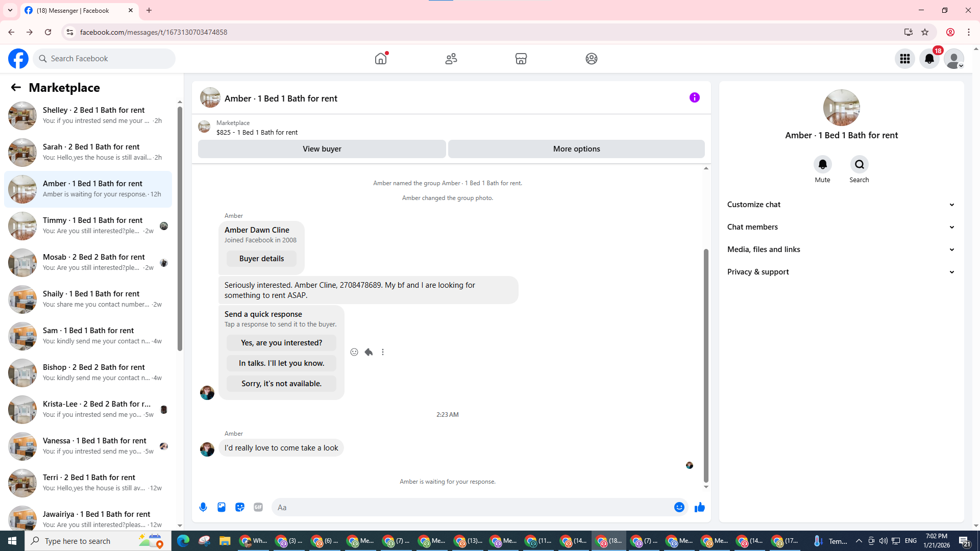Image resolution: width=980 pixels, height=551 pixels.
Task: Toggle conversation information panel icon
Action: (x=694, y=97)
